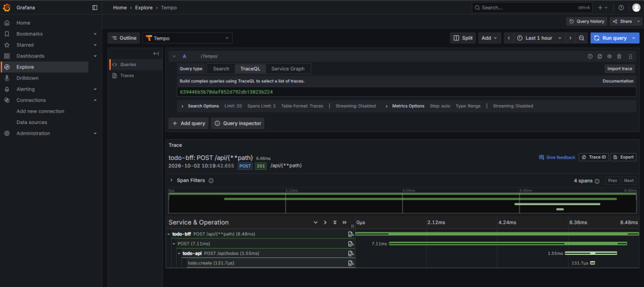Split the Explore pane
The height and width of the screenshot is (287, 644).
tap(463, 38)
